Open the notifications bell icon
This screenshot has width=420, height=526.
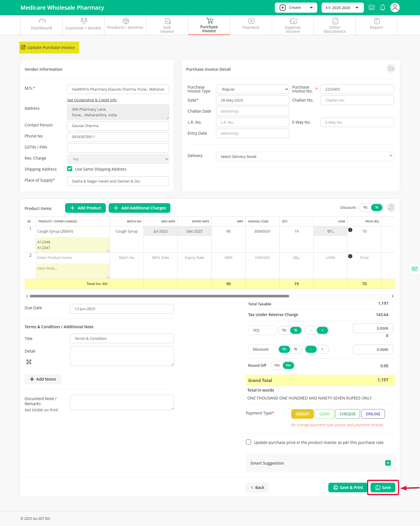point(382,8)
